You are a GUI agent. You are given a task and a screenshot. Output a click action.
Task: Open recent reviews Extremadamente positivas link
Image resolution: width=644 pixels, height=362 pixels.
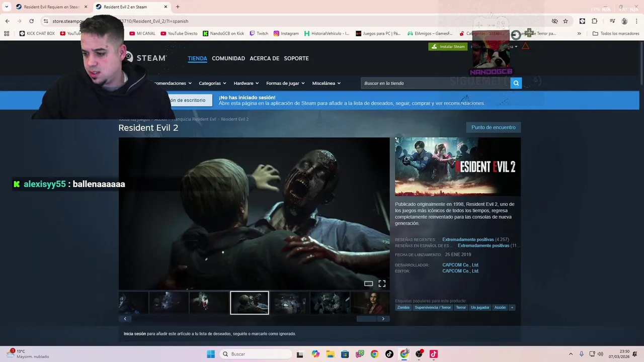pos(468,240)
